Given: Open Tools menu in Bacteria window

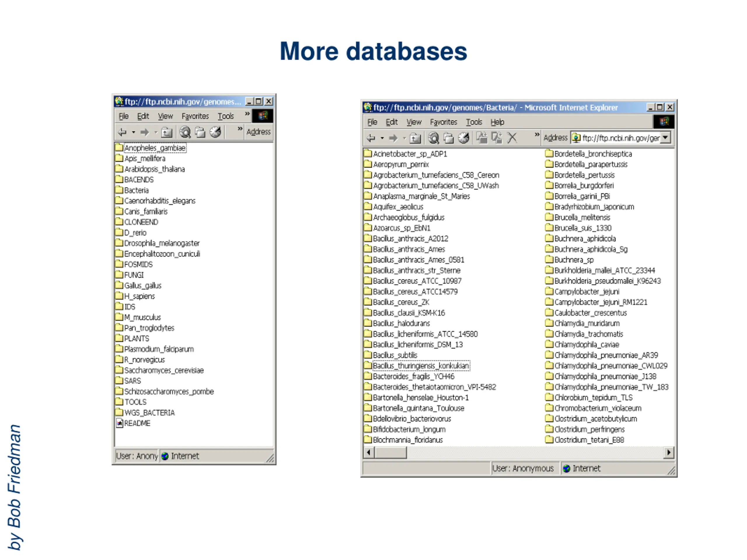Looking at the screenshot, I should (474, 122).
